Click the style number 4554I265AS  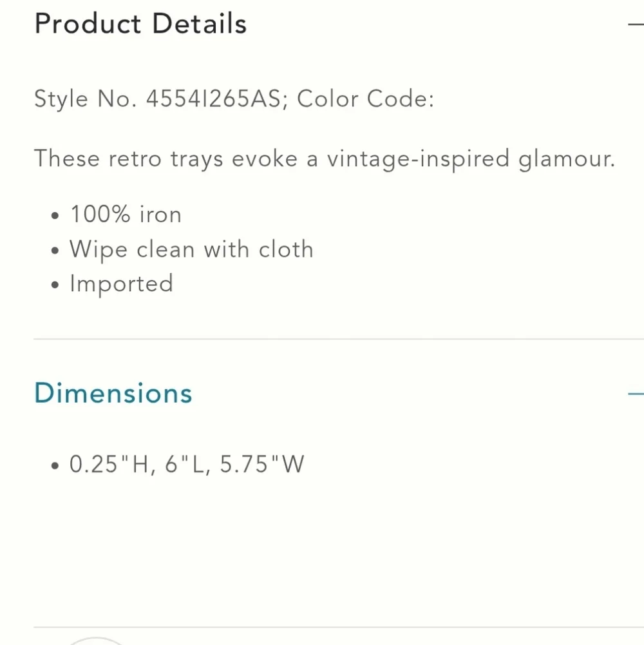214,99
